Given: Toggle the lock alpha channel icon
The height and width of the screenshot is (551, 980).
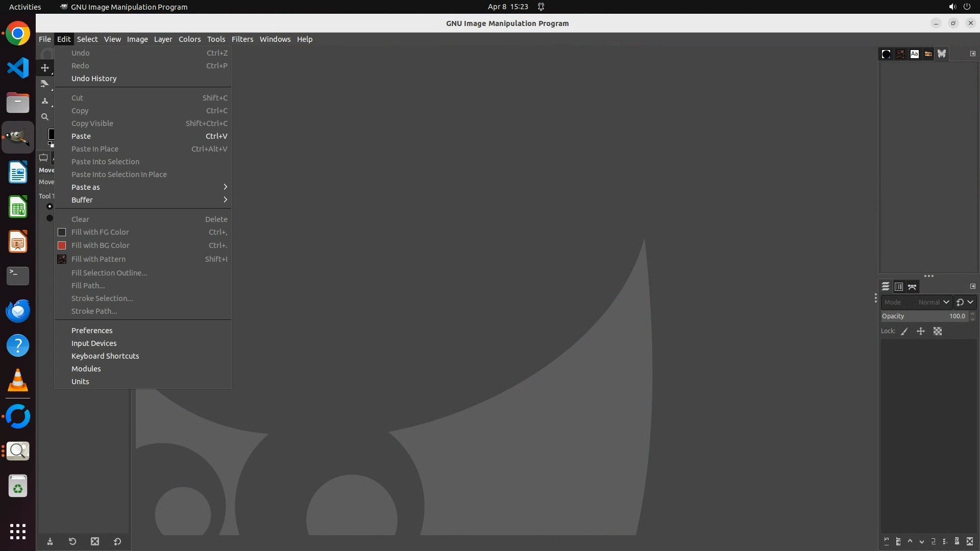Looking at the screenshot, I should click(938, 331).
